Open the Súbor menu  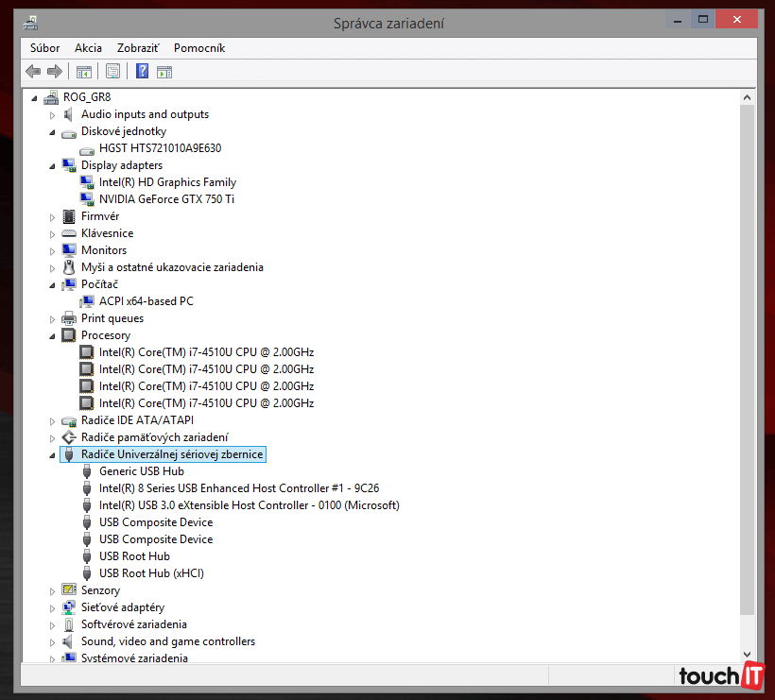pos(44,48)
